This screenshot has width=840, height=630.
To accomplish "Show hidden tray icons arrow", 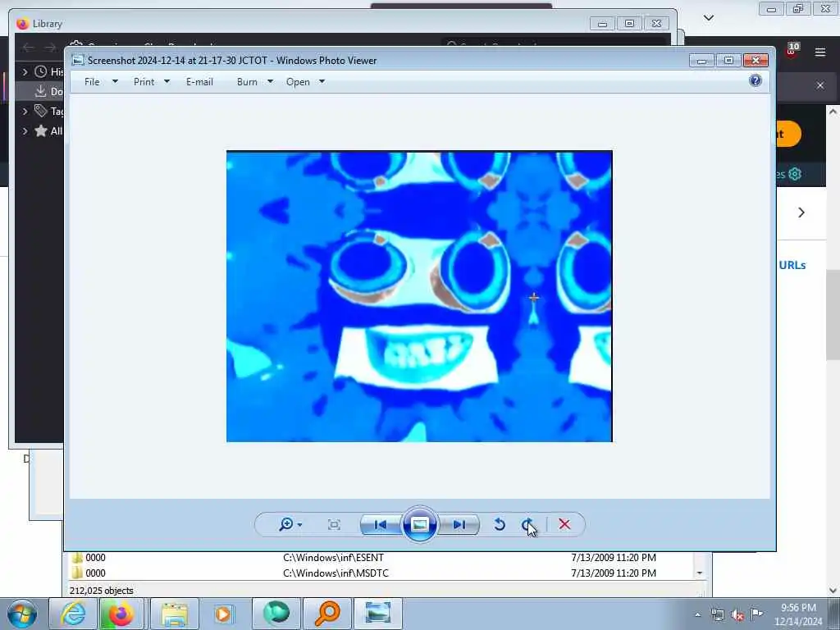I will [697, 614].
